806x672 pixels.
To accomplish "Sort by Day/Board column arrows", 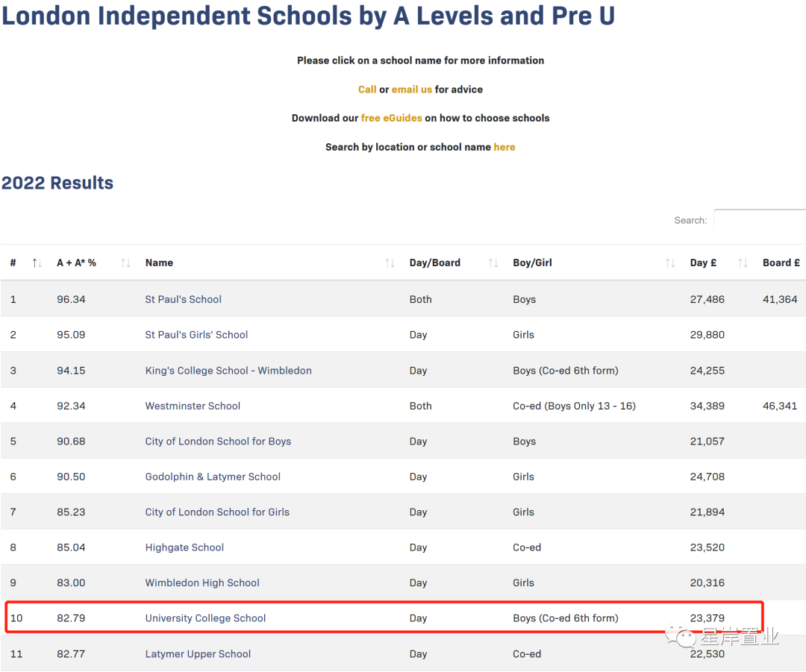I will coord(493,263).
